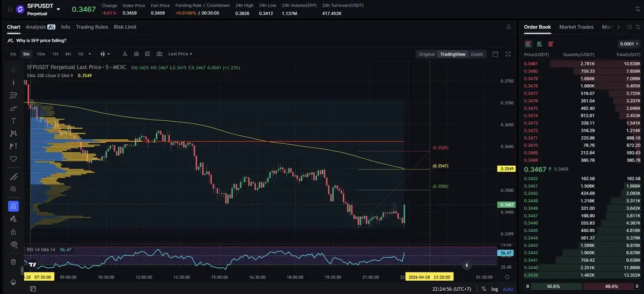Open the heart favorites drawing icon

13,159
